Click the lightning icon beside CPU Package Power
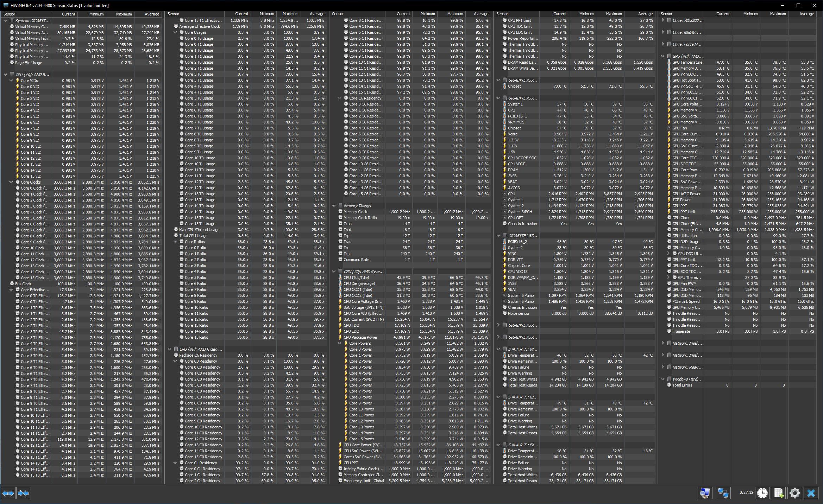This screenshot has width=823, height=504. [340, 337]
